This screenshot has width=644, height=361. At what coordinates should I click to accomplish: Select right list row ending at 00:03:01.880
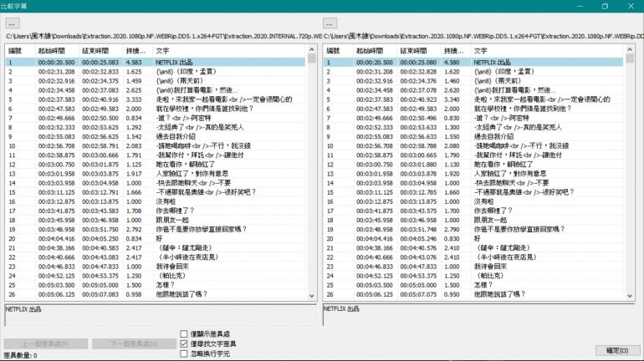tap(473, 165)
